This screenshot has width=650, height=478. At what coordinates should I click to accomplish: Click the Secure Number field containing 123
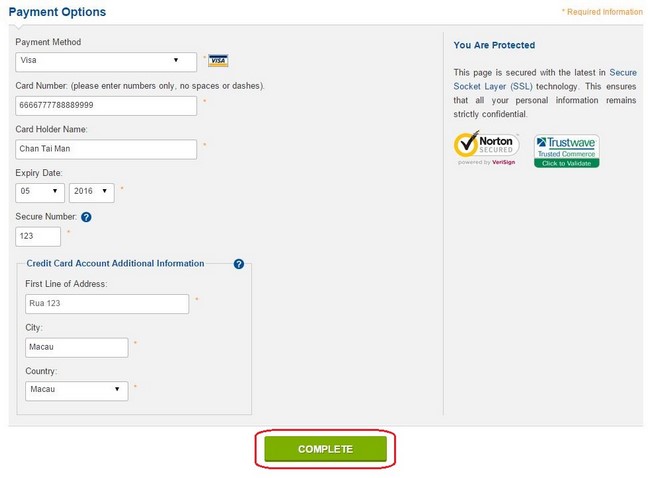[38, 236]
